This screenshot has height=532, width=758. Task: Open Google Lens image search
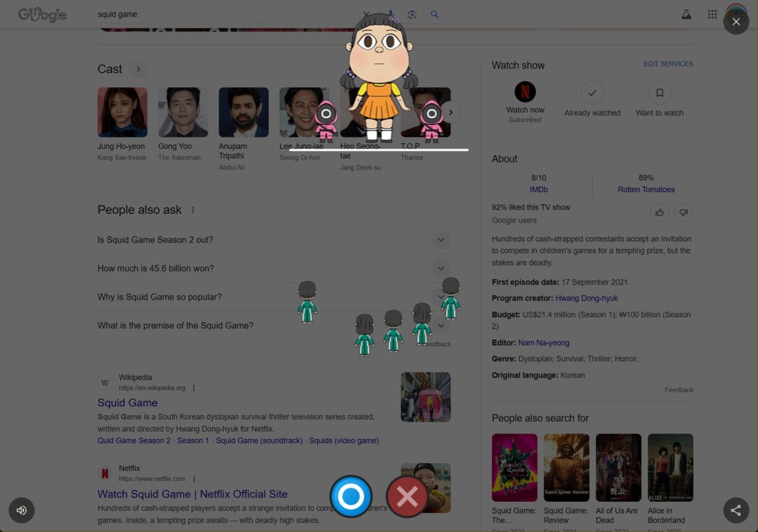(412, 14)
